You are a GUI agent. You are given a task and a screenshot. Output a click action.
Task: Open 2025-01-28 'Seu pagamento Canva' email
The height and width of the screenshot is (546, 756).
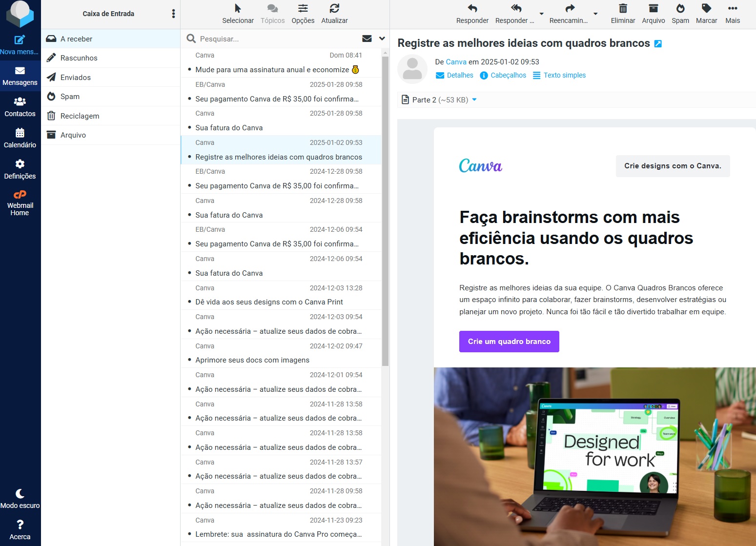pos(281,92)
